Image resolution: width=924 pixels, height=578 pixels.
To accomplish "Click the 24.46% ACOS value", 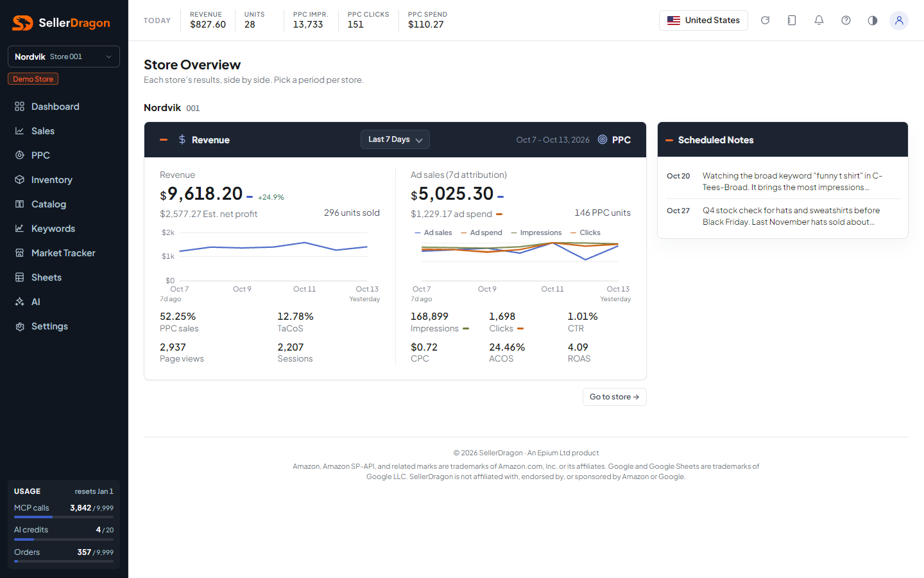I will 507,347.
